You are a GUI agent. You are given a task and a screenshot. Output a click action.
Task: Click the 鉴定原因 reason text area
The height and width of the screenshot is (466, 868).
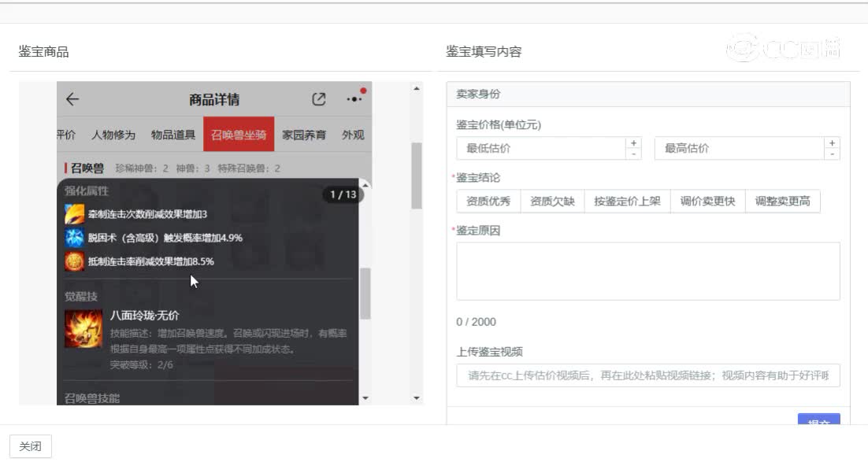pos(647,270)
